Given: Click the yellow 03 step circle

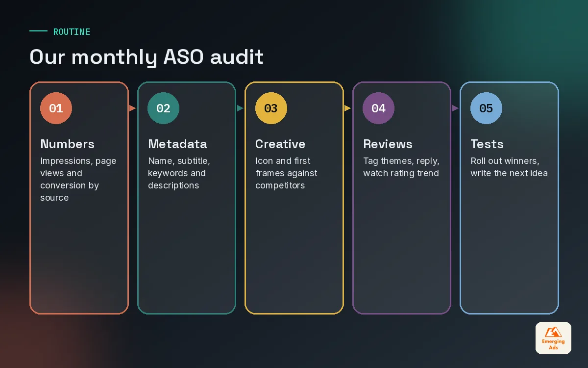Looking at the screenshot, I should 271,108.
